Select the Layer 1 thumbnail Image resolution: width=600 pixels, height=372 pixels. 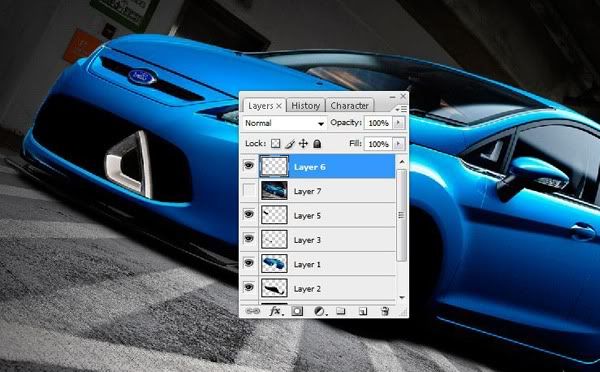click(x=274, y=264)
